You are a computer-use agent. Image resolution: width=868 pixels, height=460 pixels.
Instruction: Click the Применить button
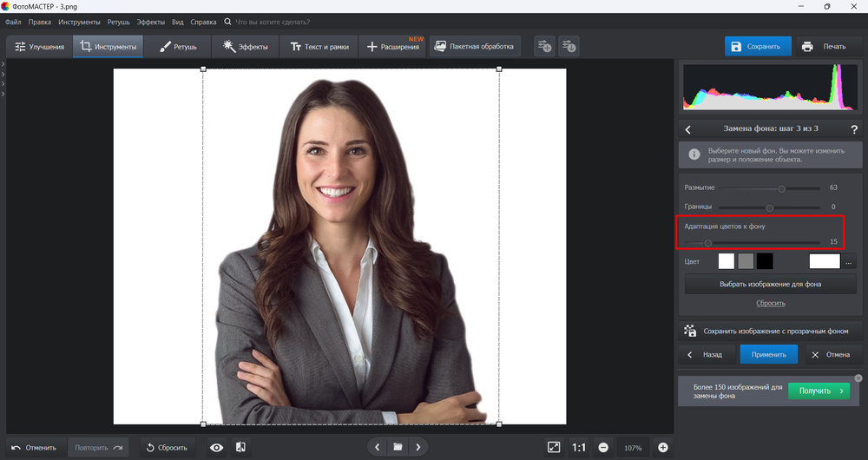coord(768,354)
